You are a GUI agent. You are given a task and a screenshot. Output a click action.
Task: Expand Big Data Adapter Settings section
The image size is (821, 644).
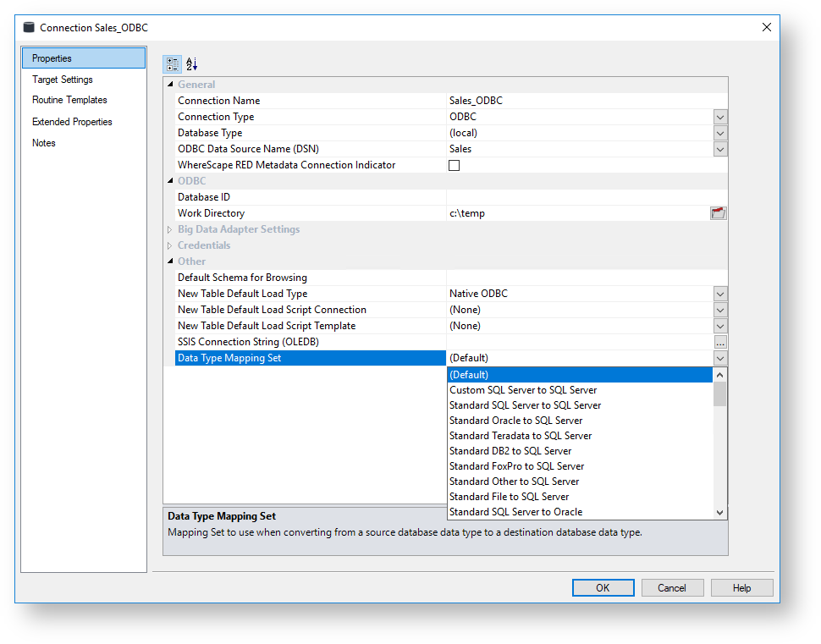[x=169, y=229]
